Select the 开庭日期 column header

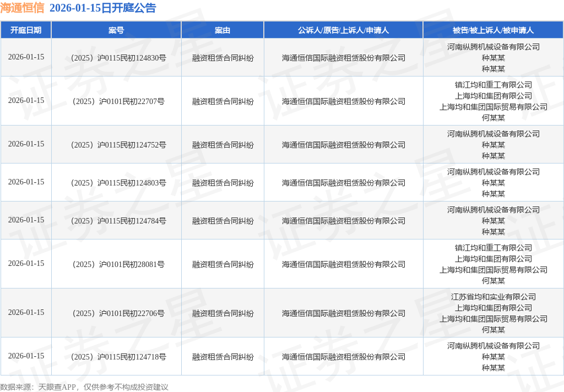tap(26, 30)
